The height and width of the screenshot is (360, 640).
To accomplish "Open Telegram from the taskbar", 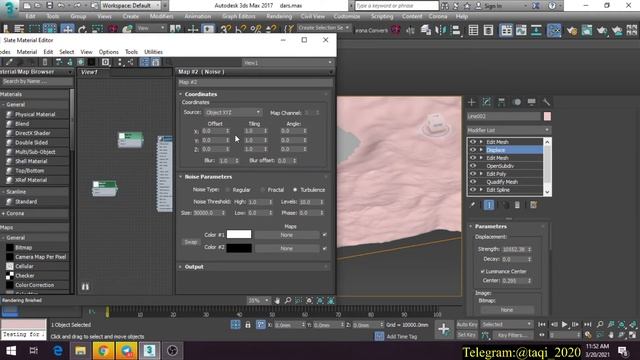I will (127, 351).
